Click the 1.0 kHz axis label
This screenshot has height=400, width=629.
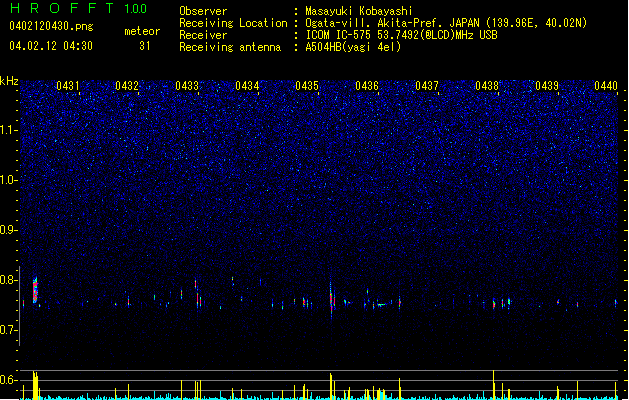[x=9, y=180]
